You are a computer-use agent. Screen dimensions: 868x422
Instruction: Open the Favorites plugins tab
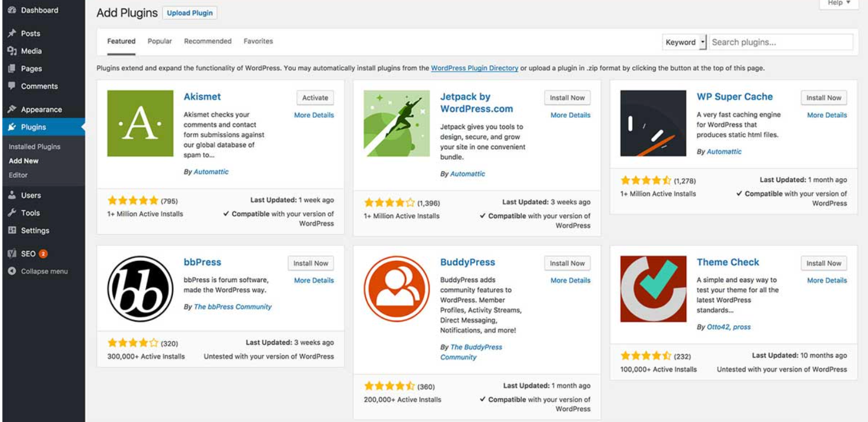click(x=258, y=41)
